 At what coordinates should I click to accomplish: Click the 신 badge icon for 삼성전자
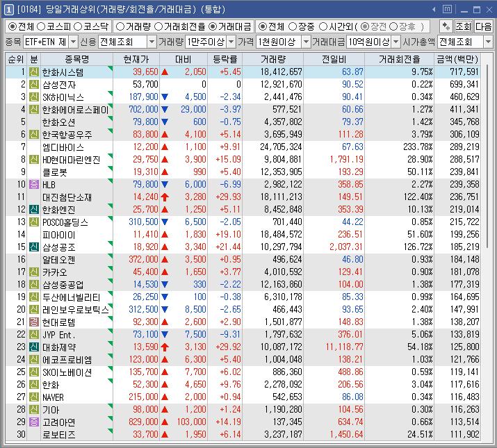pos(34,84)
